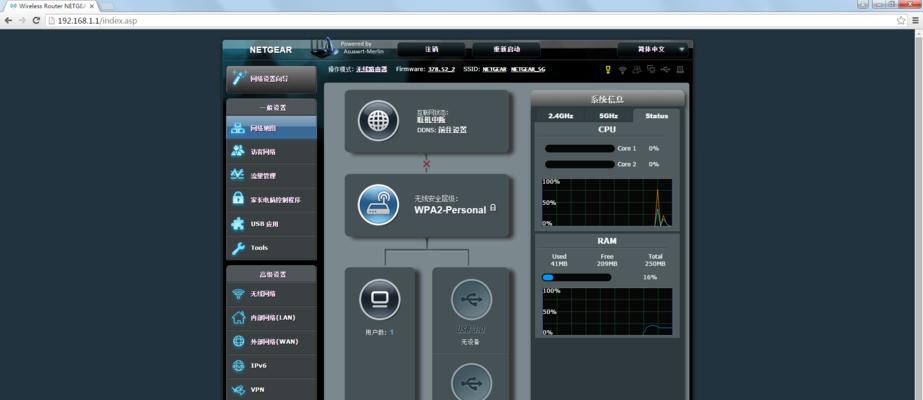Click the USB status icon in header
The width and height of the screenshot is (923, 400).
pyautogui.click(x=665, y=69)
